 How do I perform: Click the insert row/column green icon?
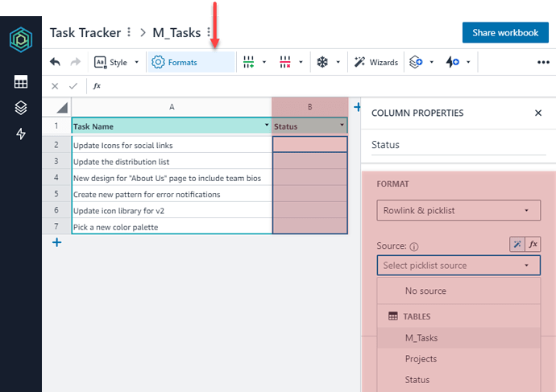click(x=248, y=62)
